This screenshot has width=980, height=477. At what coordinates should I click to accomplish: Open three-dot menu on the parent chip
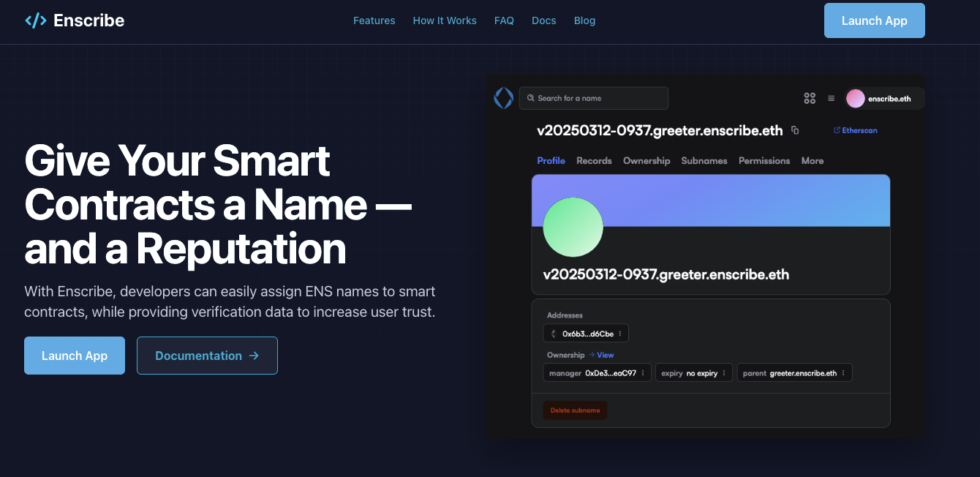point(843,373)
